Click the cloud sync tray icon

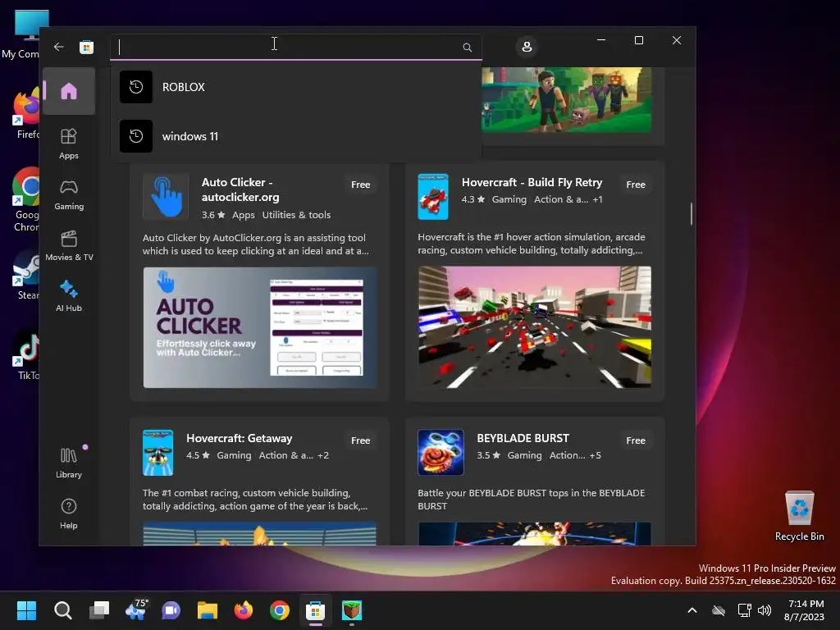click(x=719, y=610)
